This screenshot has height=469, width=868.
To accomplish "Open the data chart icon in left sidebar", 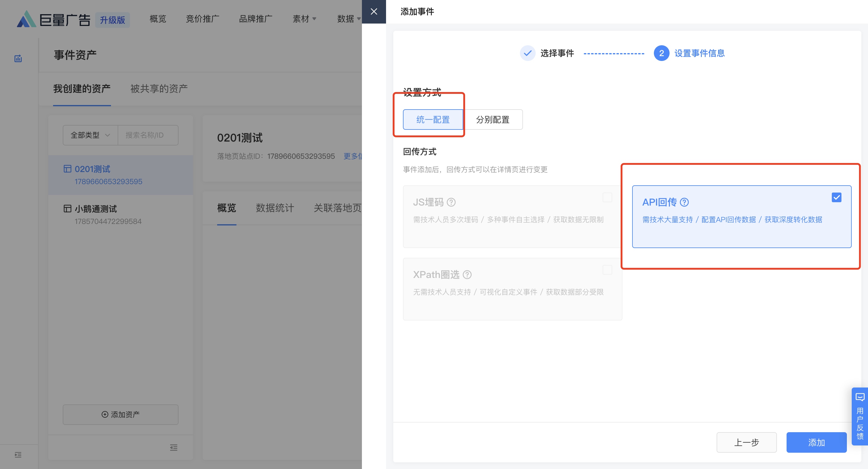I will pos(18,58).
